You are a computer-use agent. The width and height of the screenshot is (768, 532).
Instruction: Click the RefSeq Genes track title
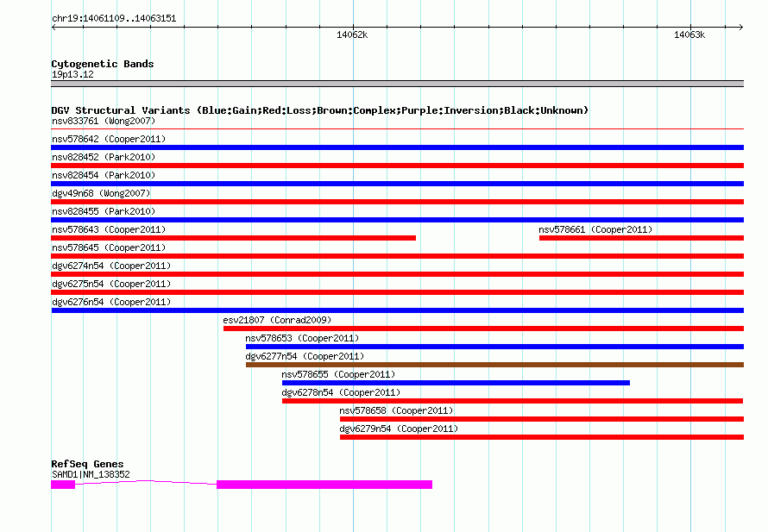(x=87, y=464)
